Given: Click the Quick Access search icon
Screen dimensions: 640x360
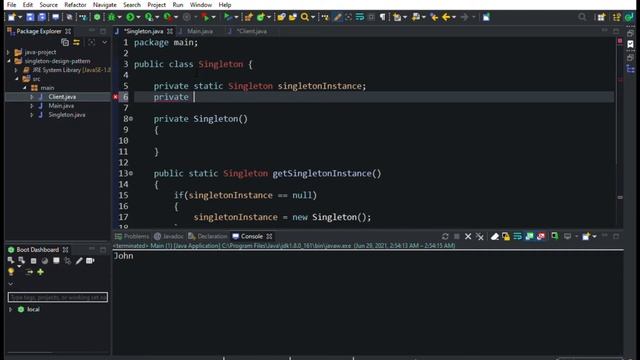Looking at the screenshot, I should pyautogui.click(x=582, y=17).
